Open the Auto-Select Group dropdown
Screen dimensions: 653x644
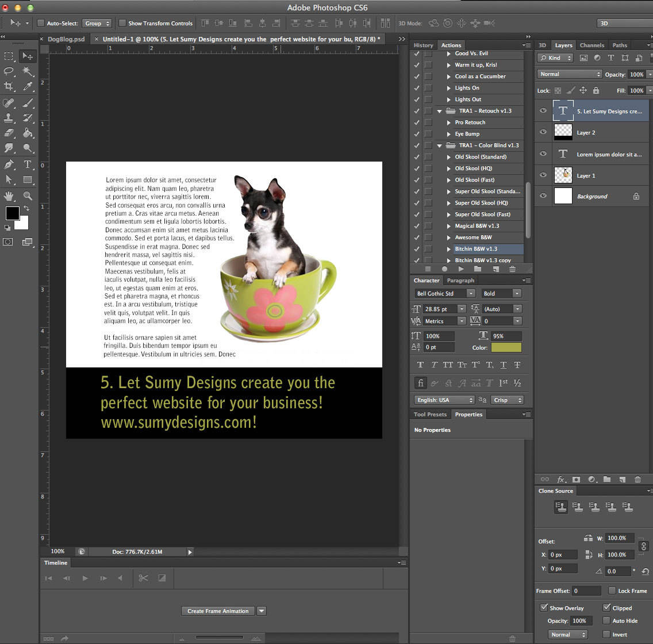97,24
